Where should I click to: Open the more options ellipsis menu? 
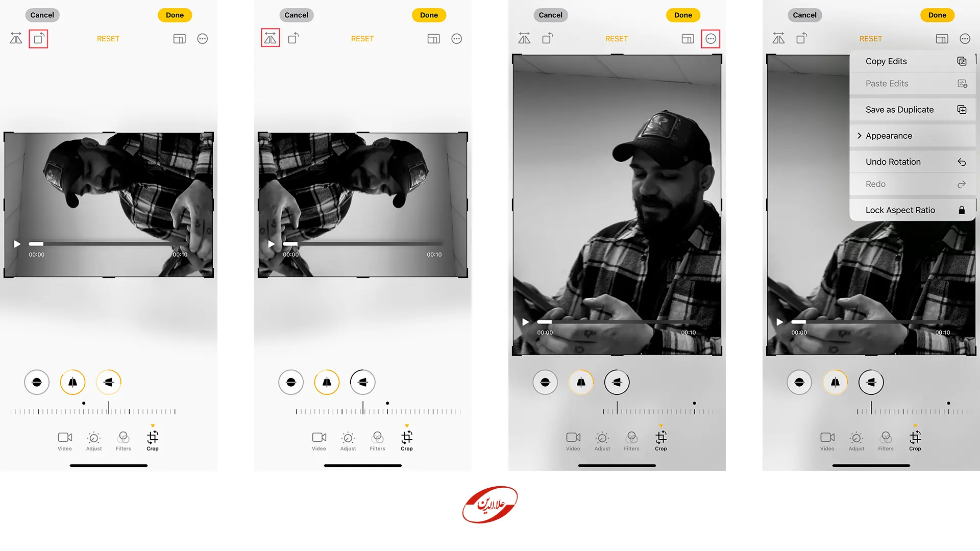[711, 38]
